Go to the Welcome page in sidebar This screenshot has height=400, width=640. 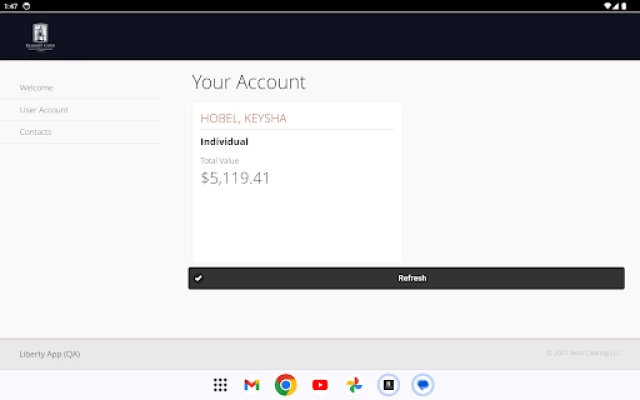(x=37, y=88)
